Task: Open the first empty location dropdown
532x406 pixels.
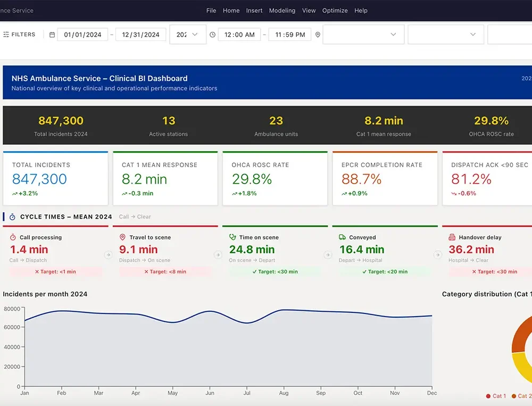Action: [x=363, y=34]
